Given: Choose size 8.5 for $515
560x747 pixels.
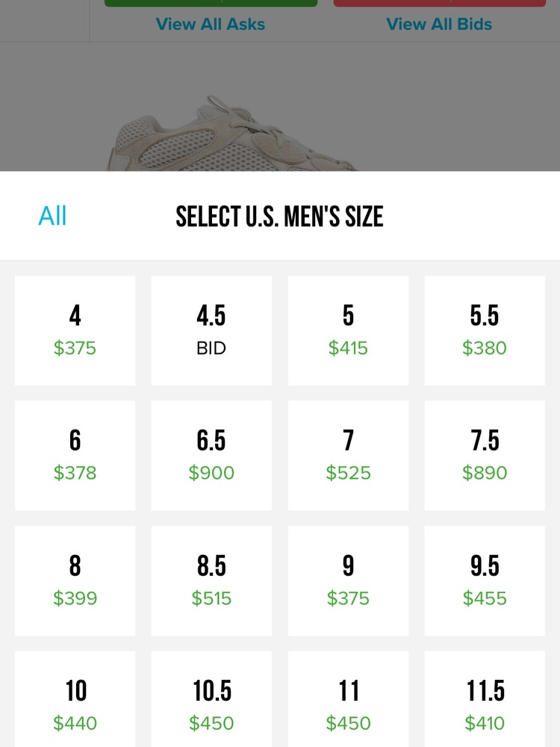Looking at the screenshot, I should pyautogui.click(x=211, y=580).
